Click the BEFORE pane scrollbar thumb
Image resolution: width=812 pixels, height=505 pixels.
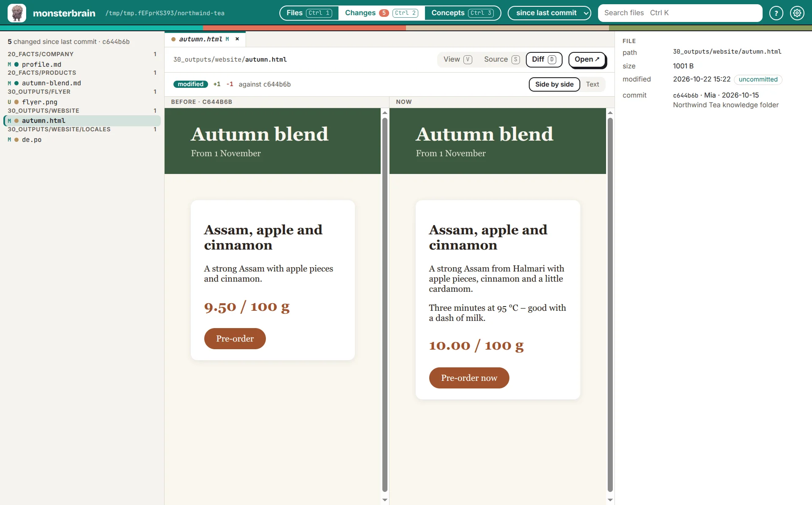[384, 304]
